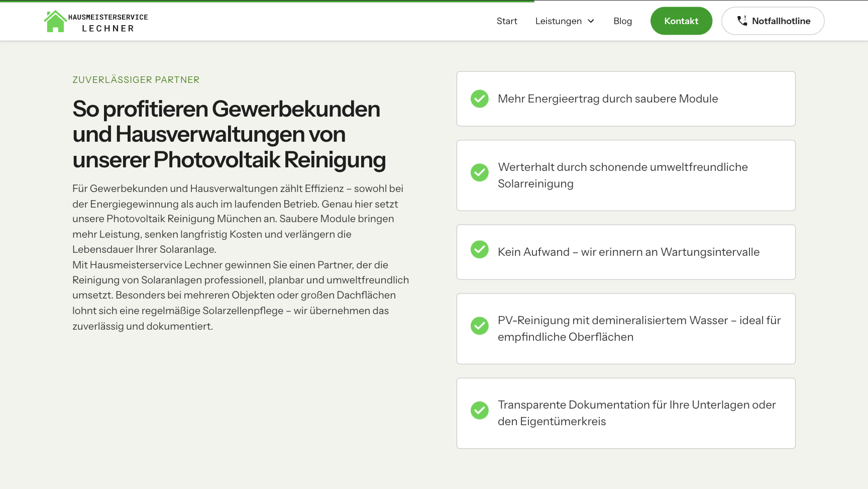Select 'Kein Aufwand – wir erinnern an Wartungsintervalle'
This screenshot has height=489, width=868.
[x=628, y=252]
